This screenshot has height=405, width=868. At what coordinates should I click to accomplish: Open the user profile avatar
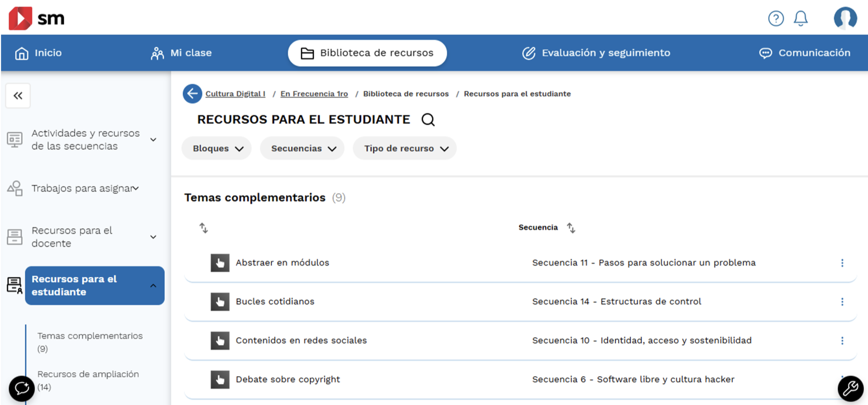coord(845,18)
